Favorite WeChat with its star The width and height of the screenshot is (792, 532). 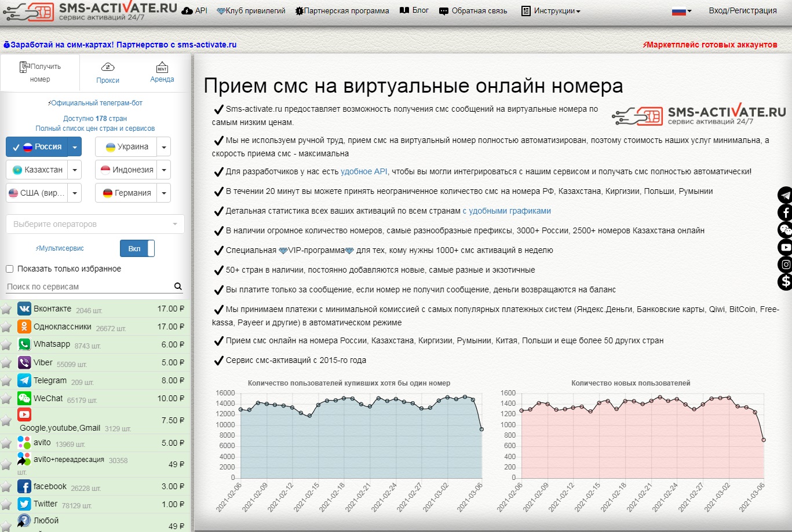coord(6,399)
